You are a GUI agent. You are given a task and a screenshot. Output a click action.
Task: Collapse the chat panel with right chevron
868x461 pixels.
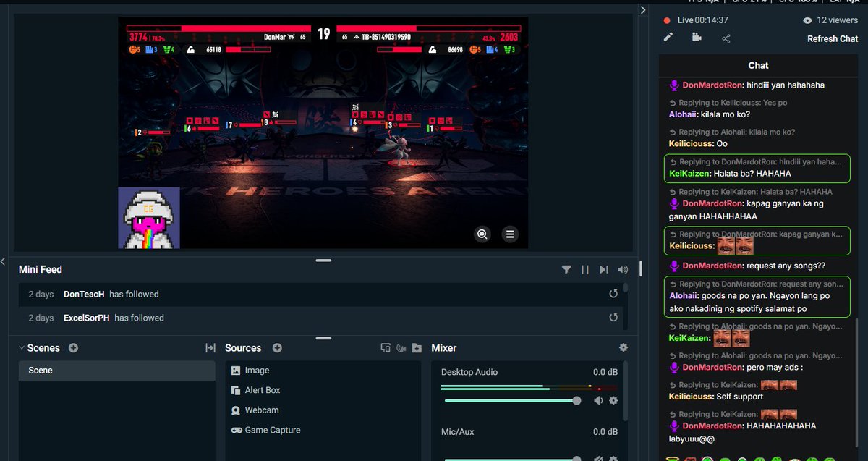pyautogui.click(x=643, y=9)
